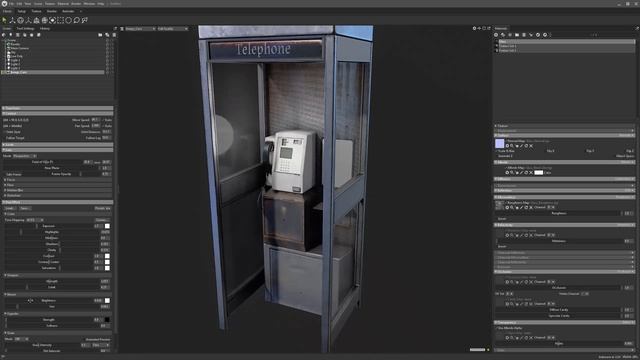Open the Material menu
The height and width of the screenshot is (360, 640).
63,4
